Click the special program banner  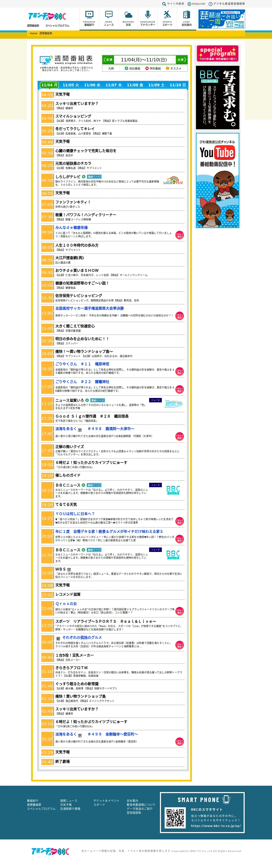(218, 54)
